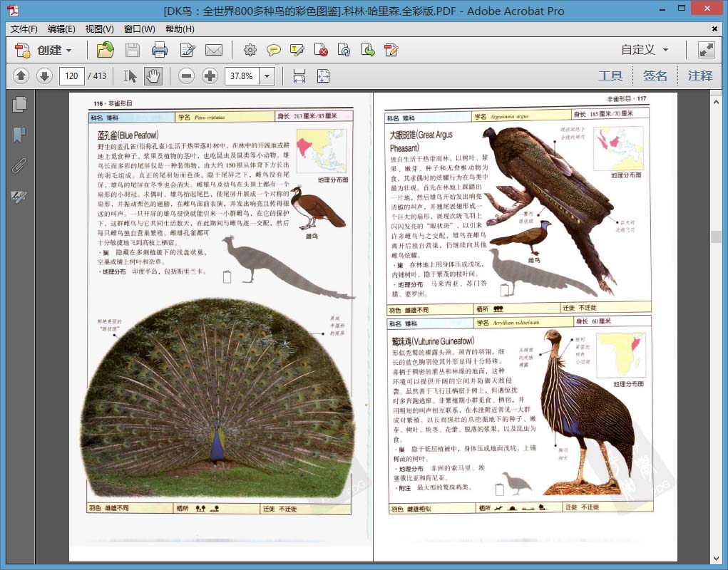Click the fit one full page icon
This screenshot has height=570, width=728.
(323, 76)
